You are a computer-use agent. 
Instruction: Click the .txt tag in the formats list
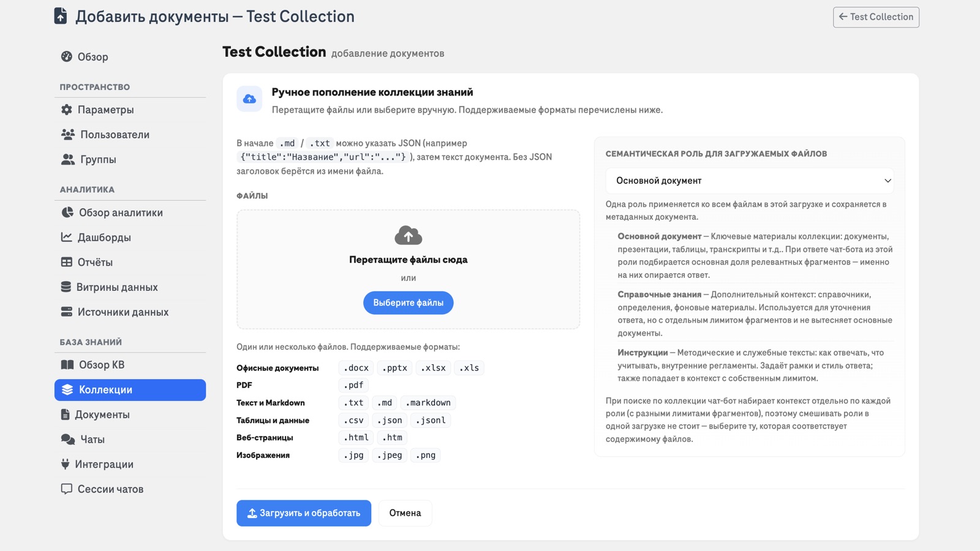click(353, 403)
